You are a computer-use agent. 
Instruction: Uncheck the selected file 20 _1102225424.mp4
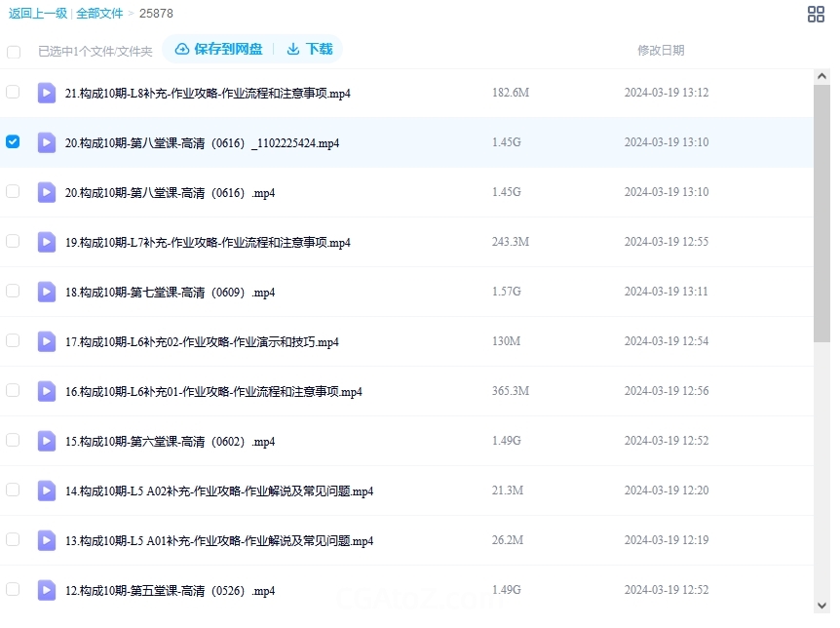[x=13, y=141]
